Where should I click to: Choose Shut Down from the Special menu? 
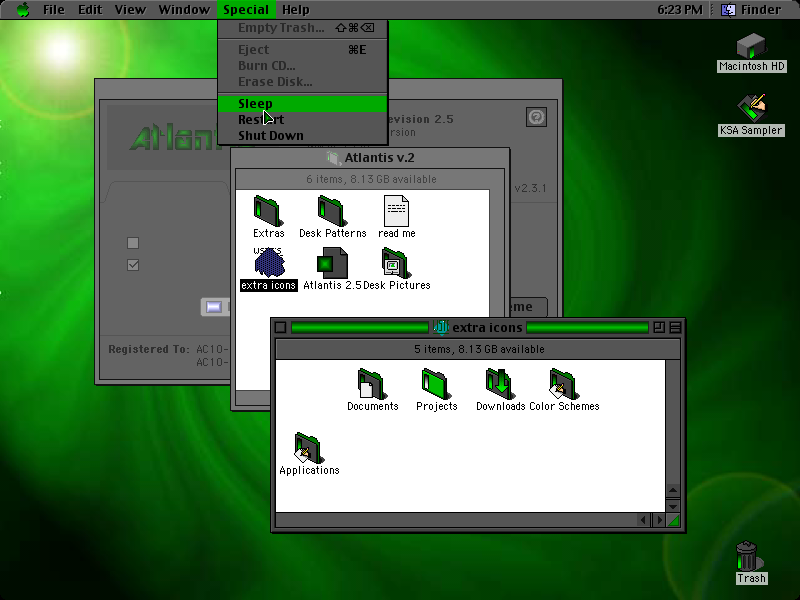click(x=303, y=135)
